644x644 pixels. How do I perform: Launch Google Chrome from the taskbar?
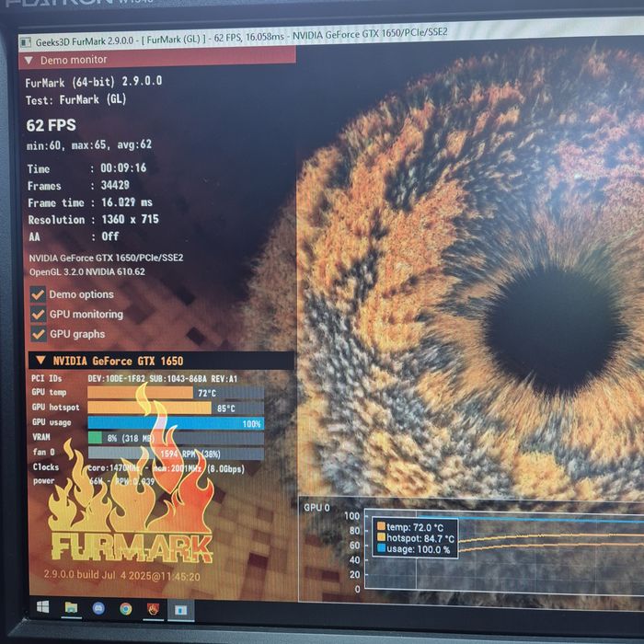126,609
